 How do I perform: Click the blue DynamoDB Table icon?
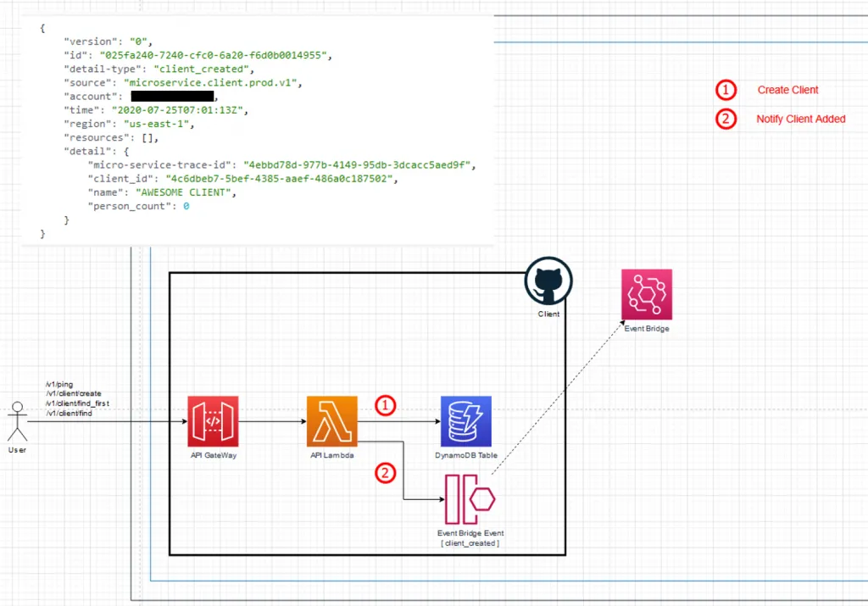click(465, 421)
